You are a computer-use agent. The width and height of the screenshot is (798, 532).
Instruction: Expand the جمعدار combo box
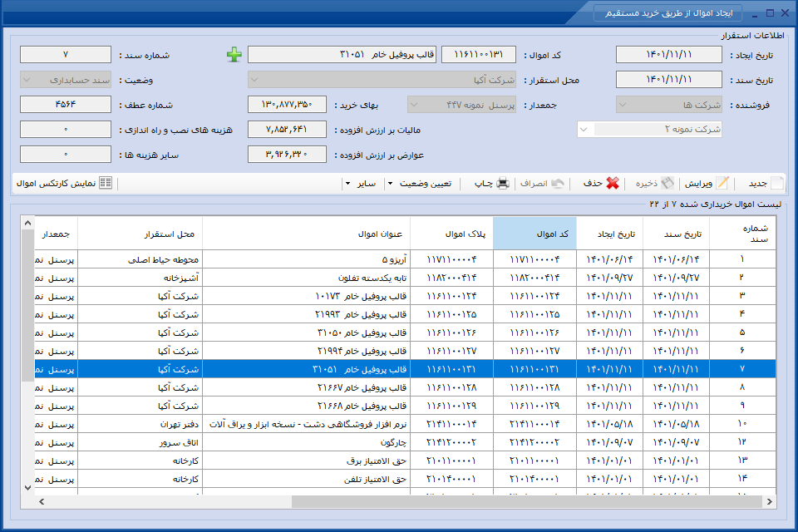click(414, 105)
